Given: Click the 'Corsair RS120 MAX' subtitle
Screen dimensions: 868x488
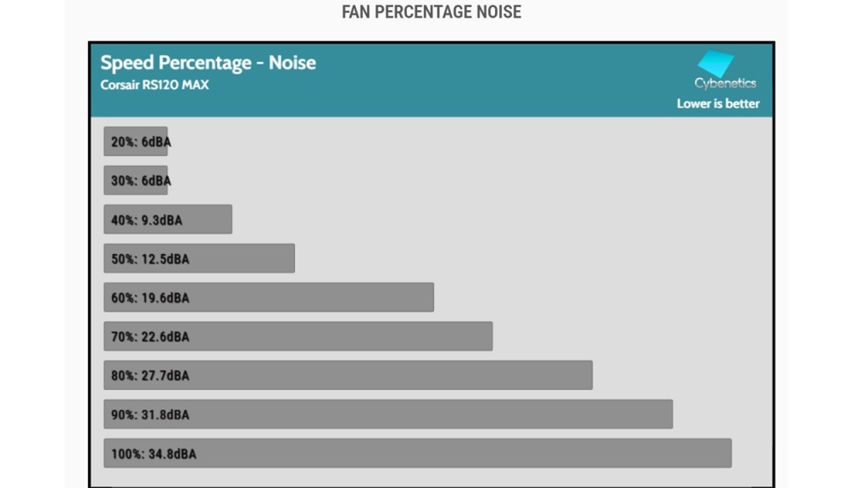Looking at the screenshot, I should tap(154, 85).
